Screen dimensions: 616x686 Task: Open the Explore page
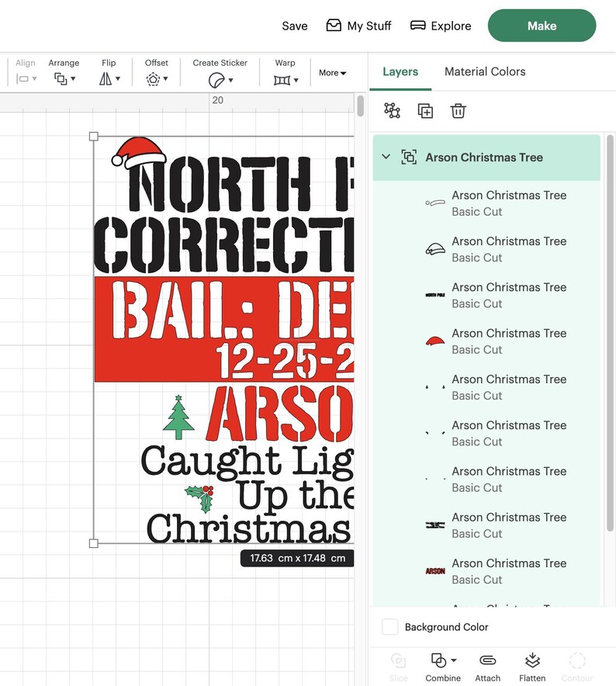click(441, 26)
